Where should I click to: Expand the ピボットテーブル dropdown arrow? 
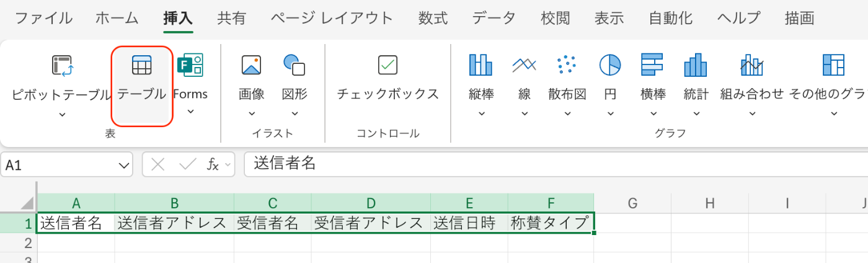pyautogui.click(x=63, y=114)
